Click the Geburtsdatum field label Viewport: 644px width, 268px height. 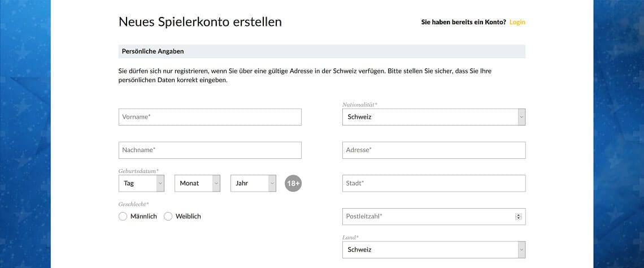click(138, 171)
